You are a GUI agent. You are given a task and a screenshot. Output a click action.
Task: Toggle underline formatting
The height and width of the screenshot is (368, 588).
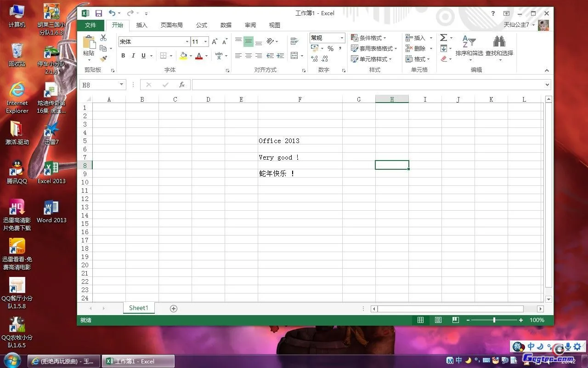(142, 55)
